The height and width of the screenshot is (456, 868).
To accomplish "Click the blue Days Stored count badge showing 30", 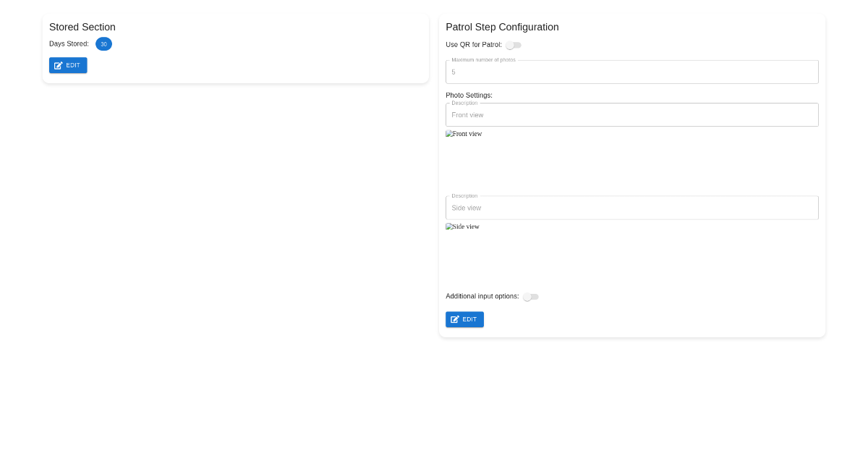I will (x=103, y=43).
